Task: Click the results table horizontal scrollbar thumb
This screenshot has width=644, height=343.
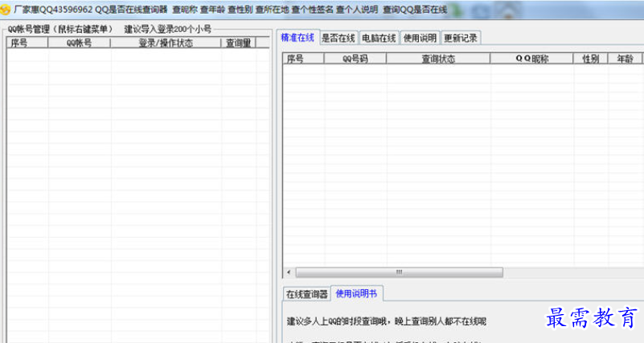Action: tap(400, 272)
